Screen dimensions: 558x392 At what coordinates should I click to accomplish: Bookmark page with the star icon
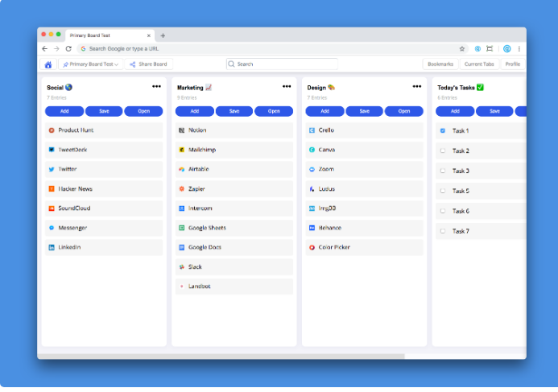tap(462, 49)
